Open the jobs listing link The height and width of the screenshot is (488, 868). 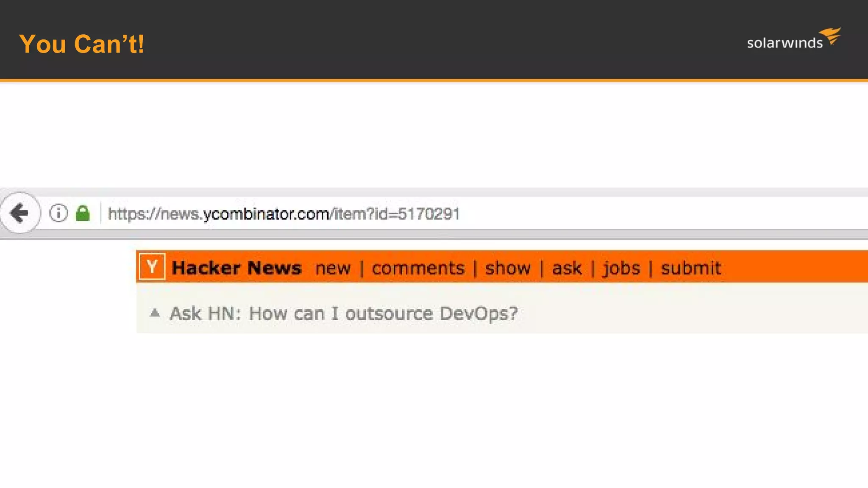(x=621, y=268)
